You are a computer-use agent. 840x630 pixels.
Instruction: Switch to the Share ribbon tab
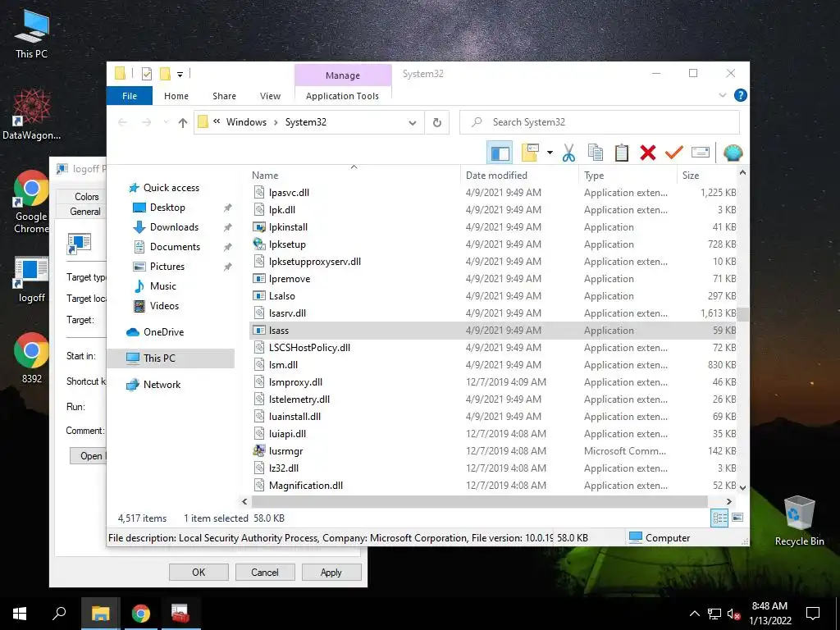pos(224,96)
